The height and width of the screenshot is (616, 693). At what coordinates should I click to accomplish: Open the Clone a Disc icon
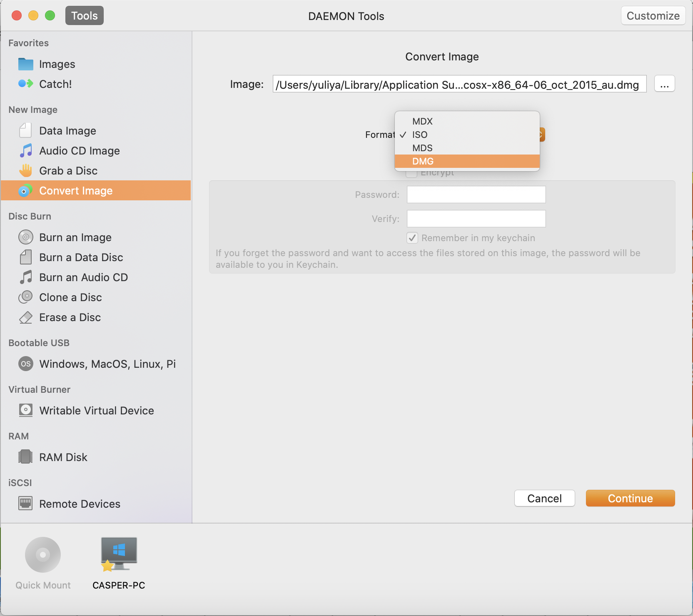25,297
